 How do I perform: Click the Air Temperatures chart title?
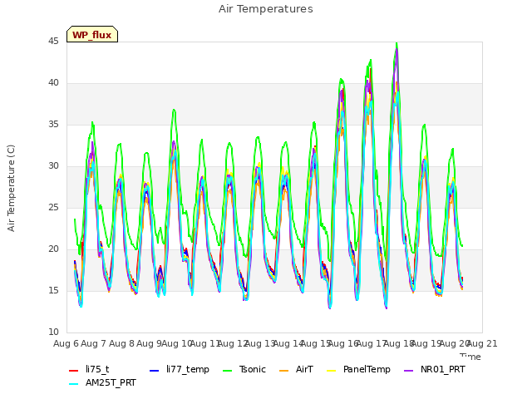(x=266, y=9)
